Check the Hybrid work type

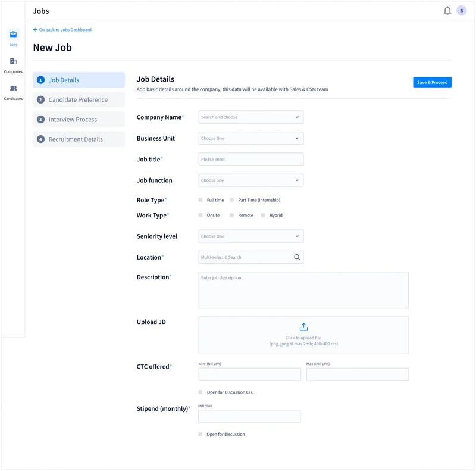click(263, 215)
